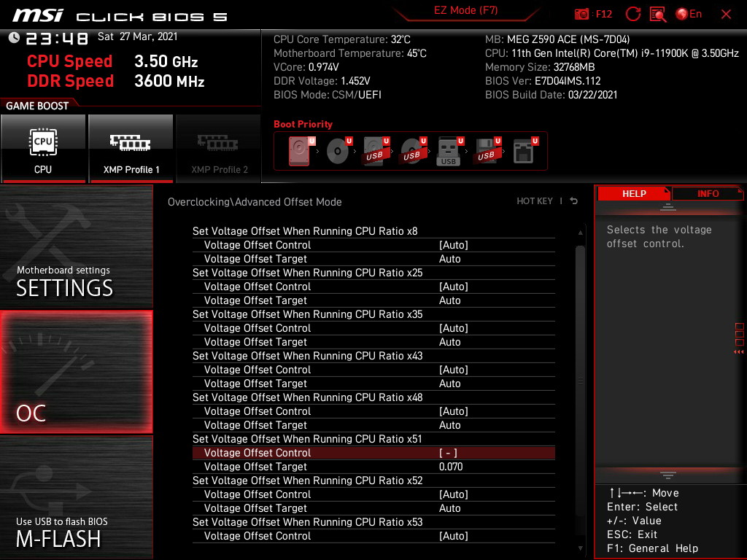Toggle XMP Profile 1
747x560 pixels.
(x=131, y=149)
